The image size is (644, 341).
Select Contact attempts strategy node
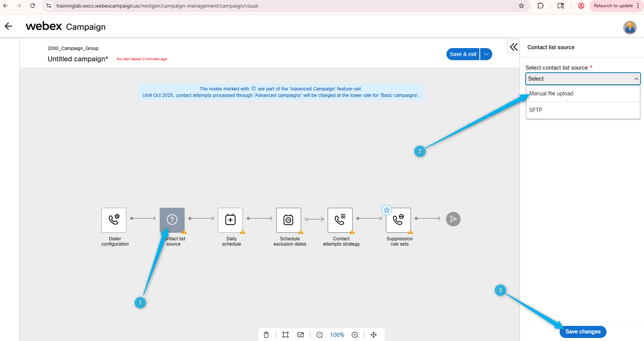[340, 220]
